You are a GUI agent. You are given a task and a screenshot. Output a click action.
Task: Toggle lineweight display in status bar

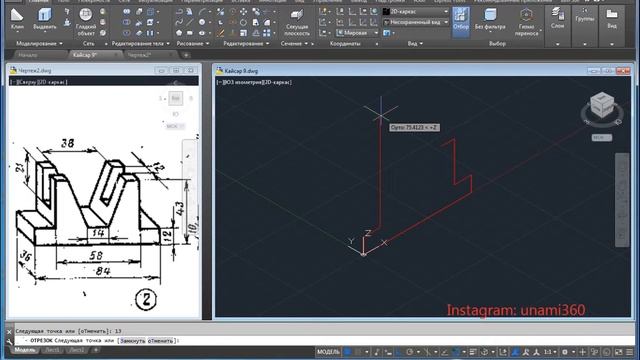pyautogui.click(x=473, y=351)
